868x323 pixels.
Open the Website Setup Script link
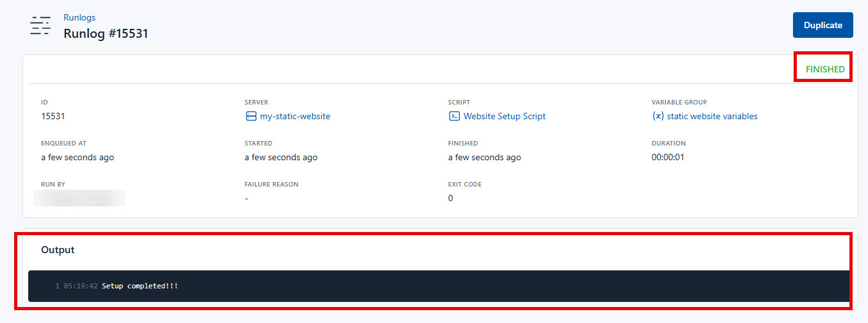[x=505, y=116]
